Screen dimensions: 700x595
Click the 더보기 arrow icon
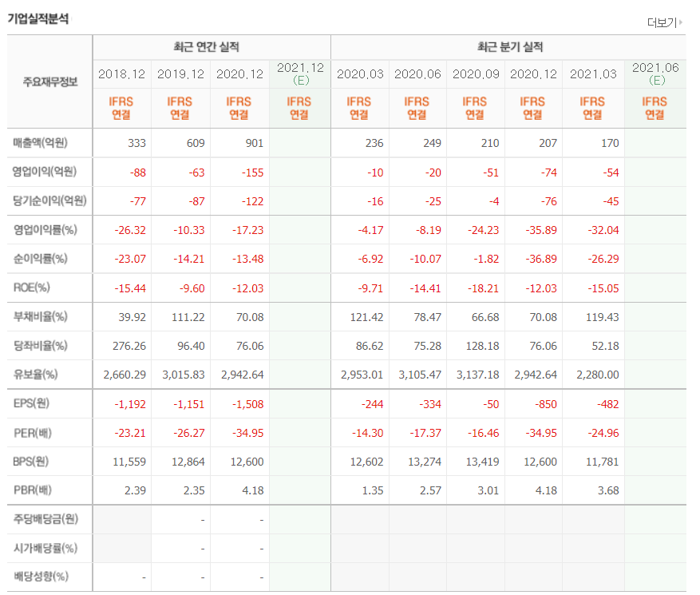pyautogui.click(x=681, y=22)
